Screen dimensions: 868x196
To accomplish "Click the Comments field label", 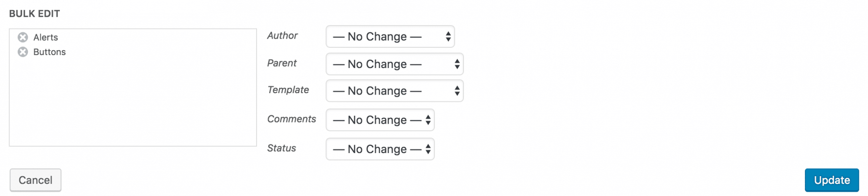I will click(291, 119).
